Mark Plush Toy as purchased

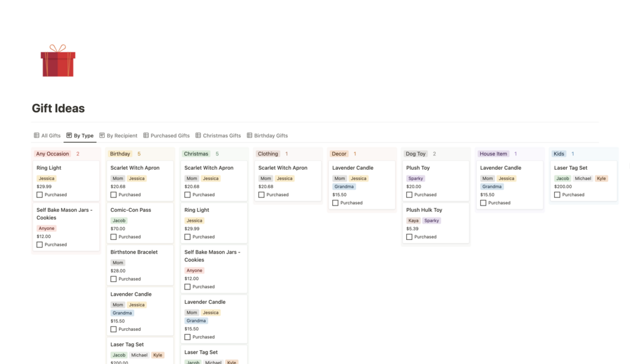[x=409, y=194]
